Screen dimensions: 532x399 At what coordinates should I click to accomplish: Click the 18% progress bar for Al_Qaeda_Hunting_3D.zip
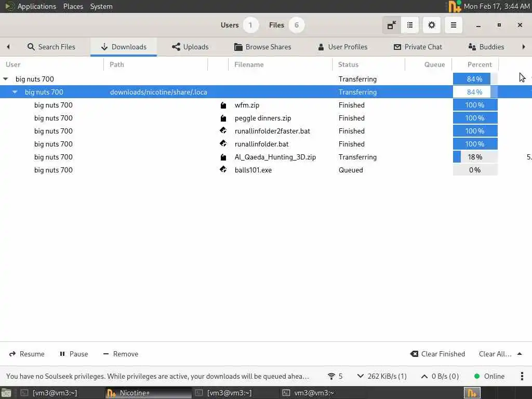pos(475,157)
